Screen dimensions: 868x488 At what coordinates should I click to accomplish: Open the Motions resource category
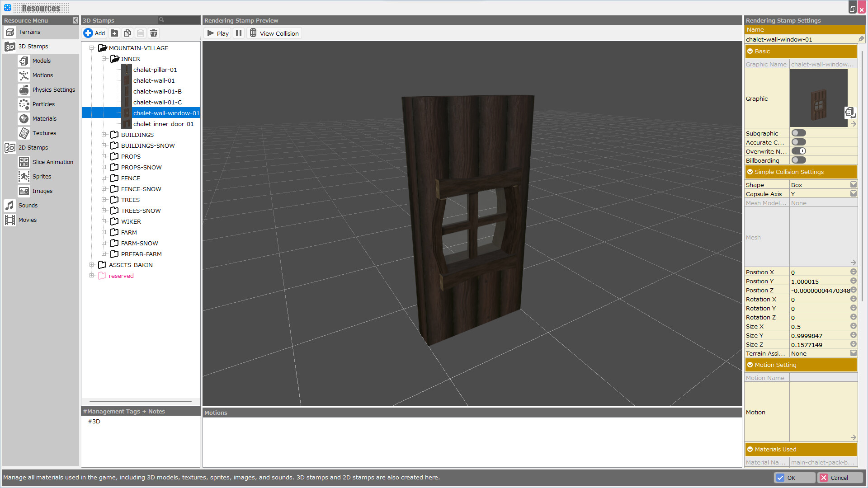(42, 75)
